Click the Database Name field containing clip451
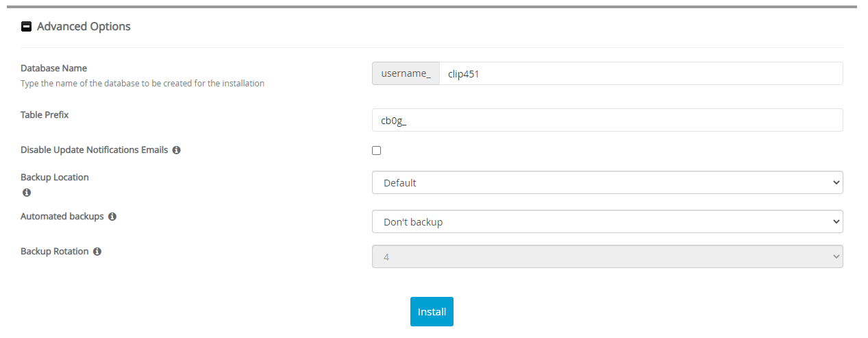Viewport: 868px width, 338px height. (x=640, y=74)
